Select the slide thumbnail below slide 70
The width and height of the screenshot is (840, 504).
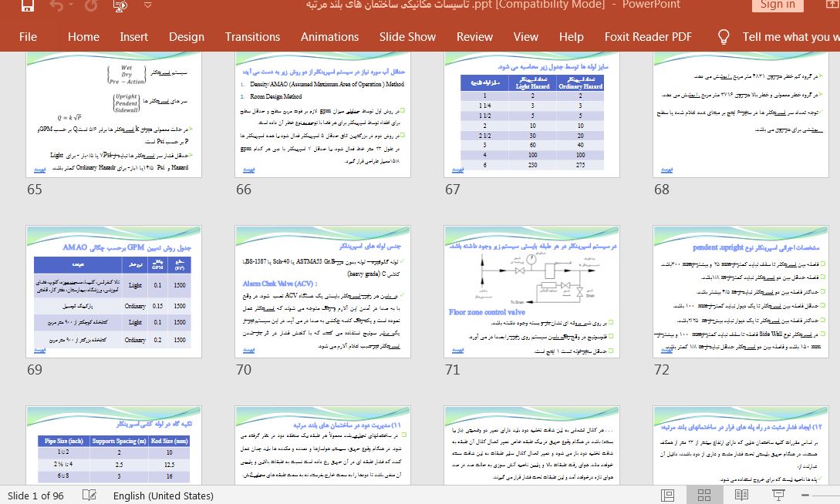[x=322, y=445]
